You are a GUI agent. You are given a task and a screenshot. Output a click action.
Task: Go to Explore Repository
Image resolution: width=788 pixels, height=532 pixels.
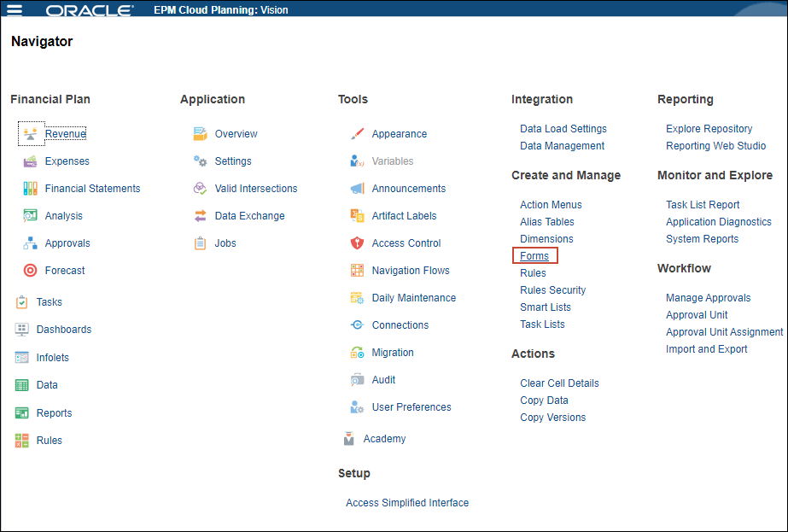pyautogui.click(x=709, y=129)
